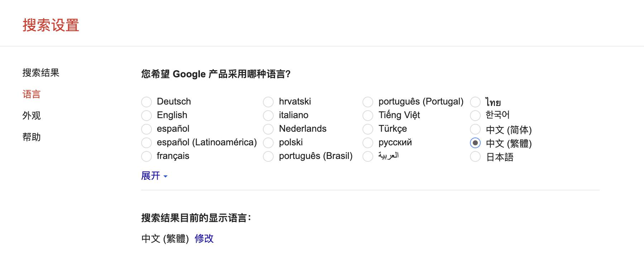Viewport: 644px width, 257px height.
Task: Select the italiano language option
Action: (268, 116)
